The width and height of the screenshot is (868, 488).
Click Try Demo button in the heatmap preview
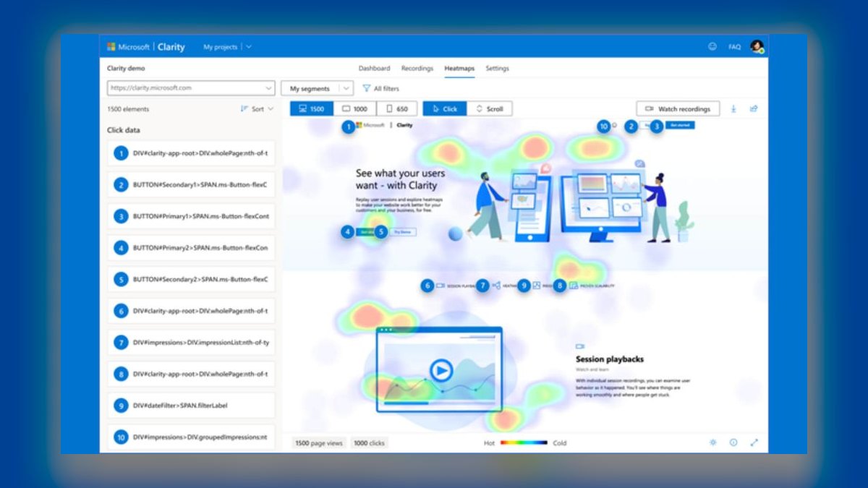(403, 232)
